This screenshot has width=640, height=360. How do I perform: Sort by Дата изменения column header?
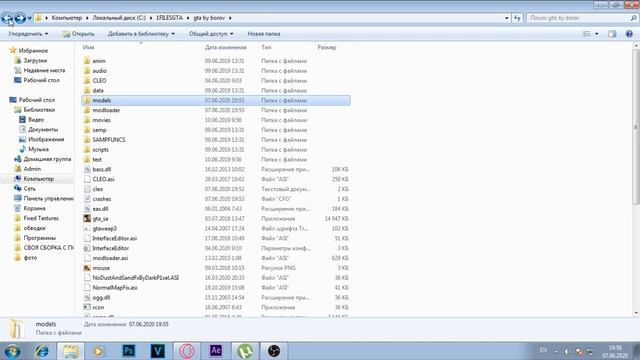point(225,47)
